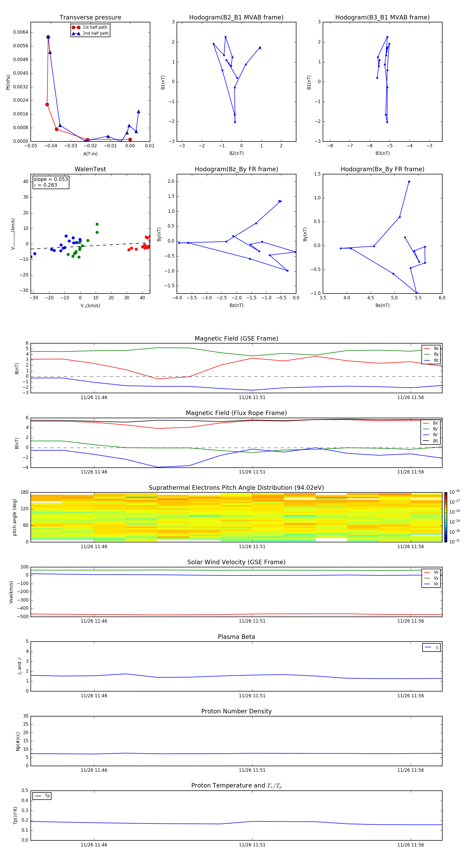Click the pitch angle colorbar
This screenshot has width=473, height=868.
click(x=446, y=517)
